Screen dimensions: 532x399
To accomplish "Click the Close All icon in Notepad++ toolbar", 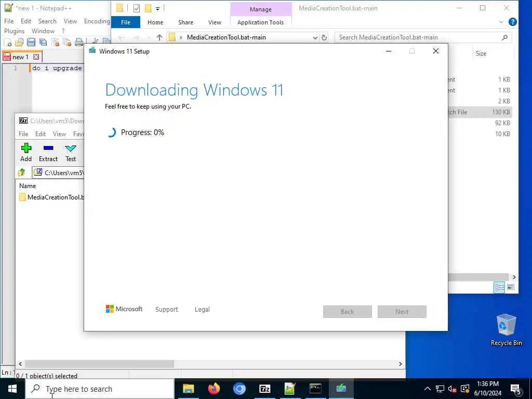I will [x=67, y=42].
